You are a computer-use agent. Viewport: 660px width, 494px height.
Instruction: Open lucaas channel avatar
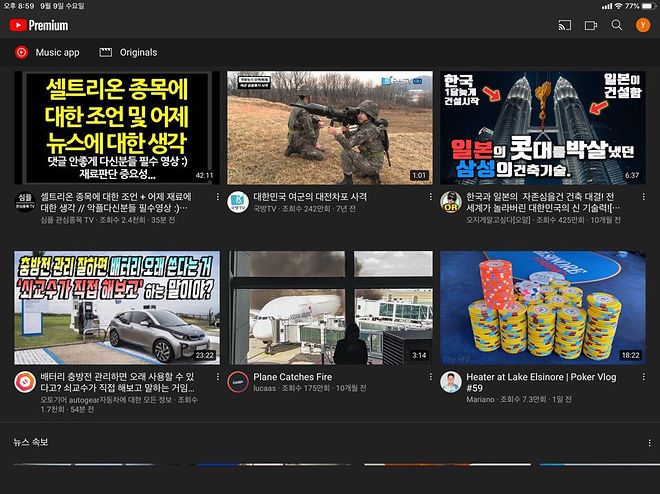pyautogui.click(x=238, y=382)
